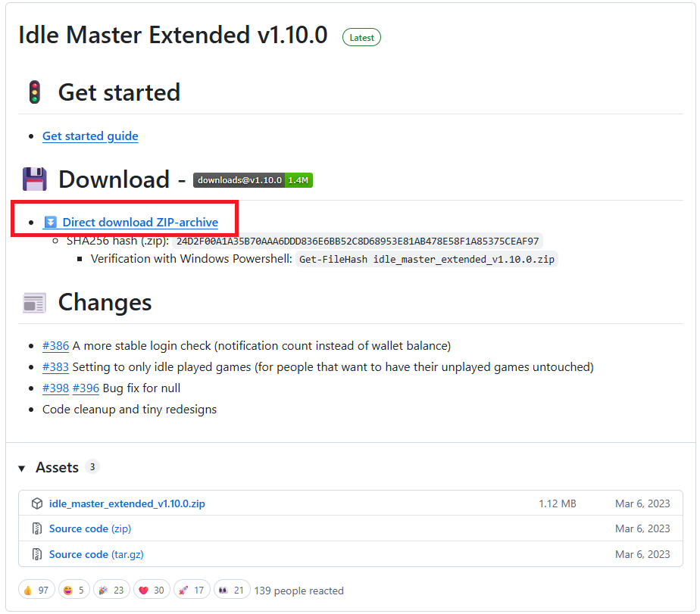The width and height of the screenshot is (700, 614).
Task: Click Mar 6, 2023 date for idle_master_extended zip
Action: pyautogui.click(x=642, y=503)
